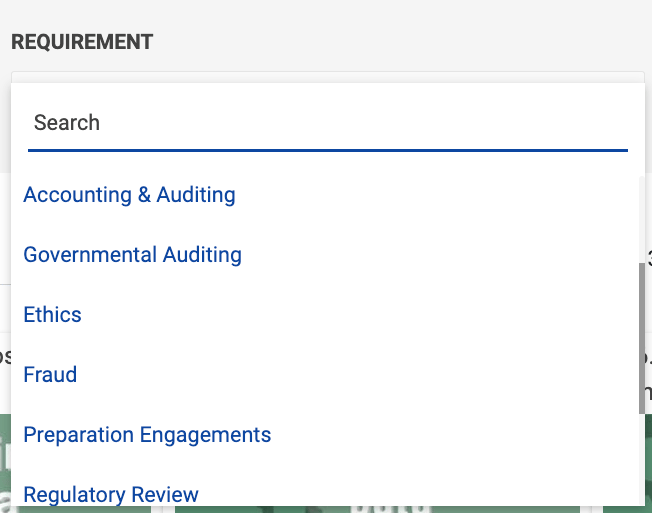Viewport: 652px width, 513px height.
Task: Click the partially hidden text at left edge
Action: click(4, 357)
